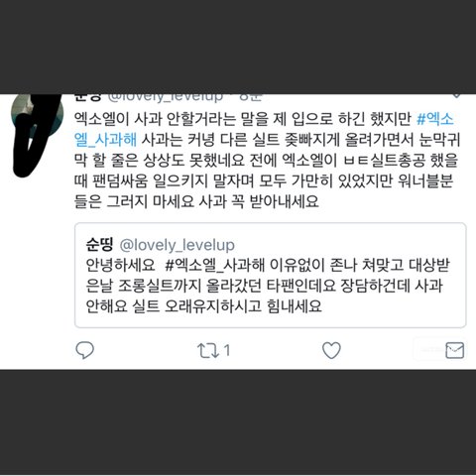Image resolution: width=476 pixels, height=476 pixels.
Task: Open the quoted tweet card by 순띵
Action: point(271,276)
